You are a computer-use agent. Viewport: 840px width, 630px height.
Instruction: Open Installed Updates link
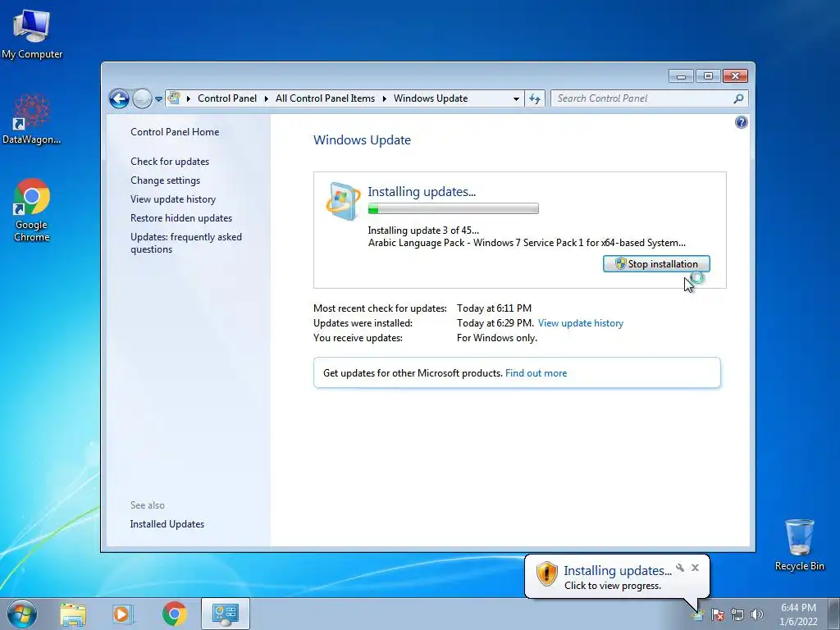click(x=167, y=524)
